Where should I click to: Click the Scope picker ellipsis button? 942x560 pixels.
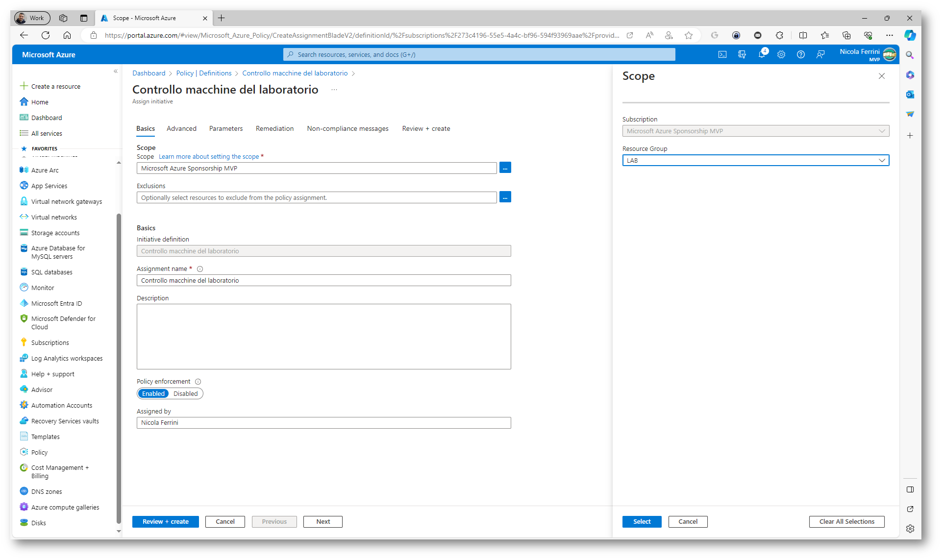pos(505,168)
